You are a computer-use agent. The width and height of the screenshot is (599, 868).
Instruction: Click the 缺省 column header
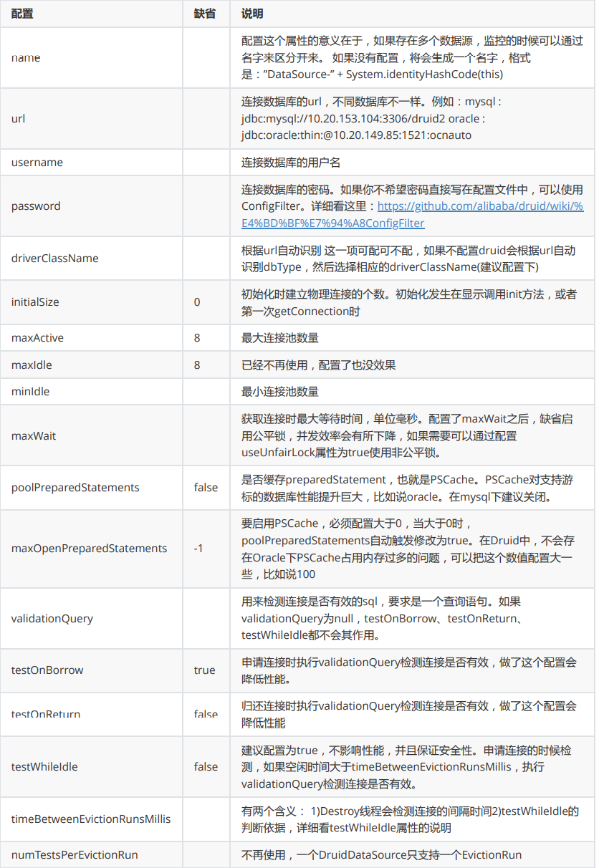pos(205,14)
